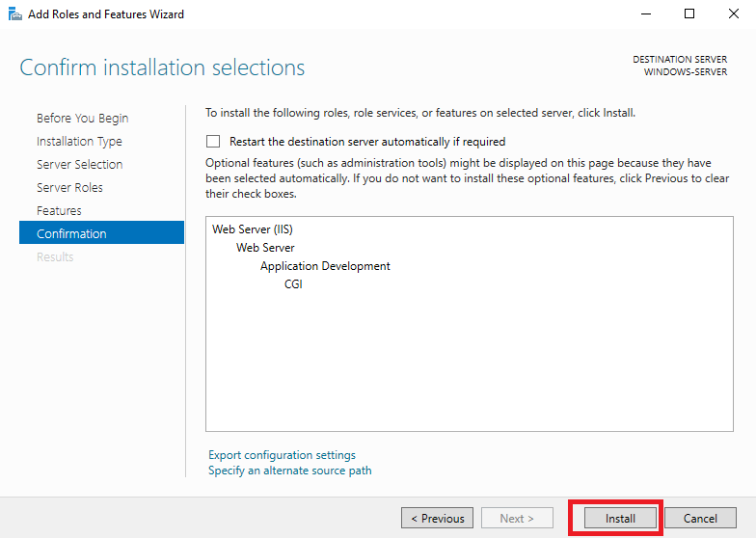The height and width of the screenshot is (538, 756).
Task: Select the CGI entry
Action: click(293, 283)
